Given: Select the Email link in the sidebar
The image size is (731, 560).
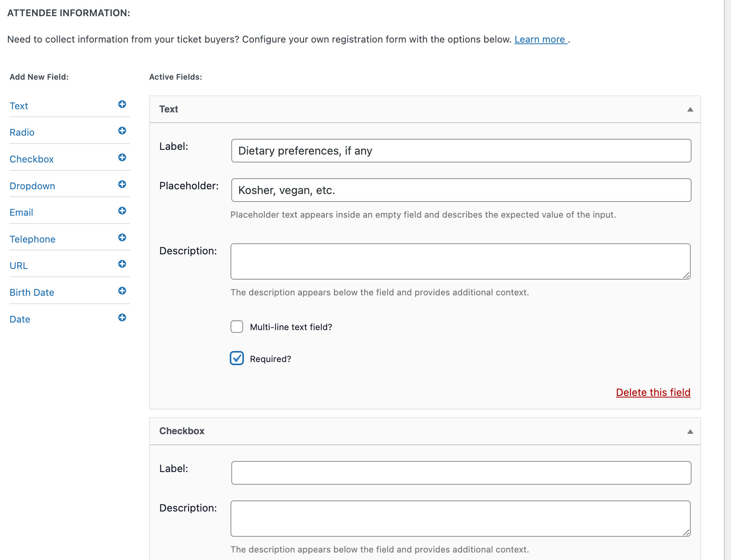Looking at the screenshot, I should [x=21, y=212].
